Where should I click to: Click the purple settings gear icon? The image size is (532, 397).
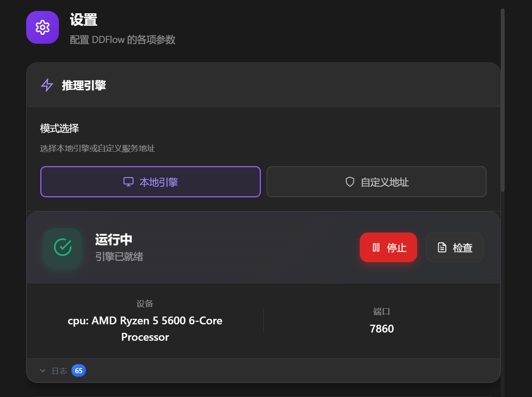click(43, 27)
